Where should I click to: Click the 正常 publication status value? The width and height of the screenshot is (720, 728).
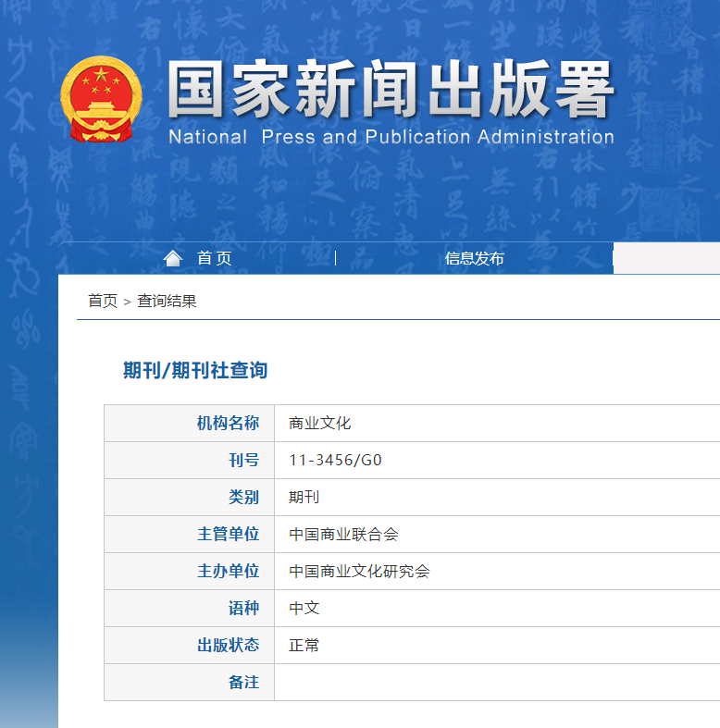pos(304,645)
